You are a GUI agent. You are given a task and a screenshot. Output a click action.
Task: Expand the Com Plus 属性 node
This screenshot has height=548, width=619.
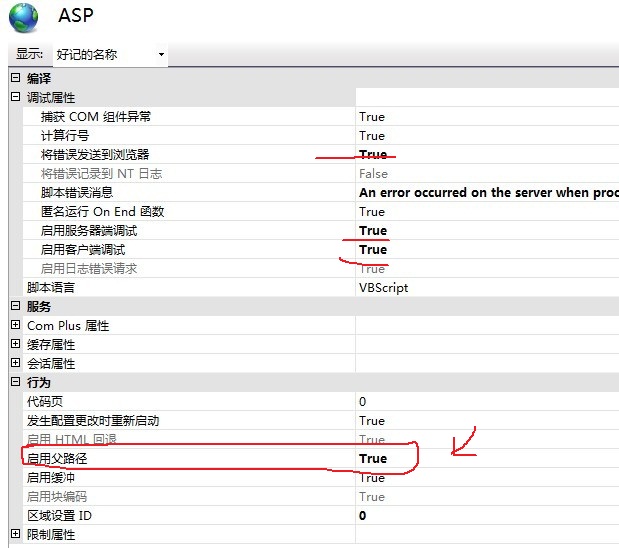coord(15,326)
